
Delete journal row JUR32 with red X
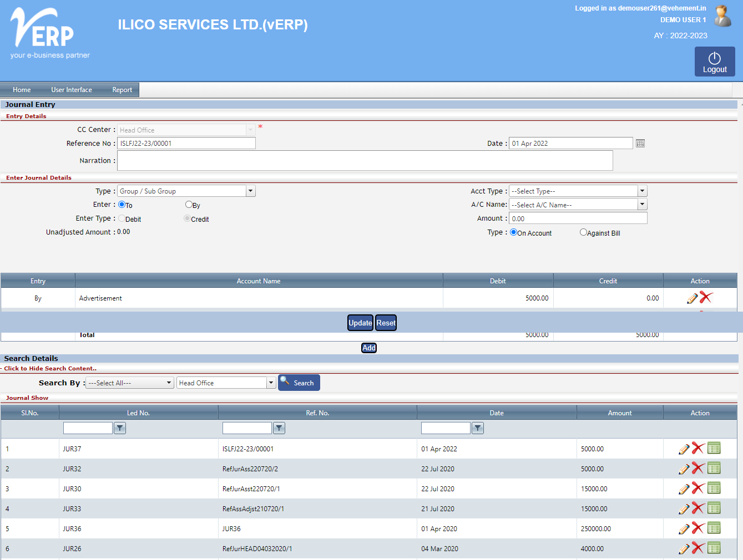(698, 469)
